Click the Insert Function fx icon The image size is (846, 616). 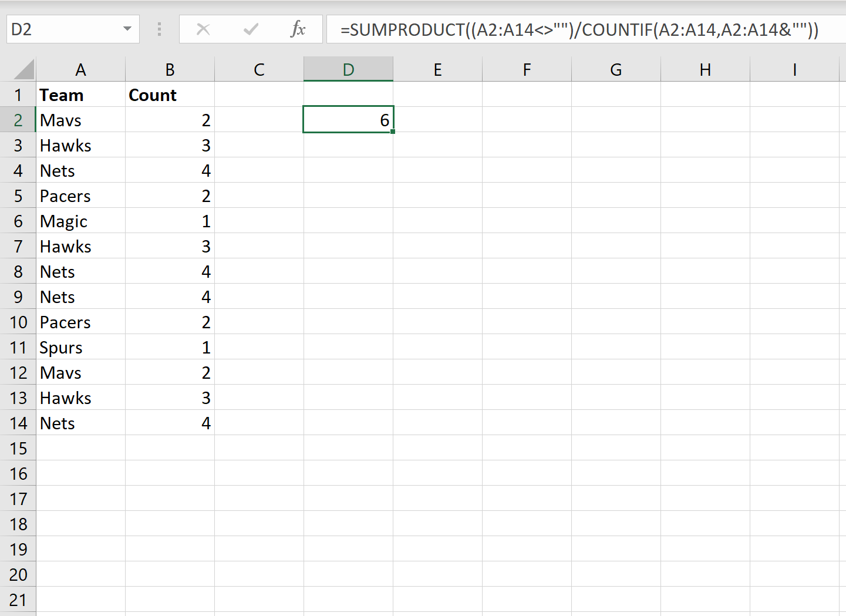pyautogui.click(x=298, y=29)
